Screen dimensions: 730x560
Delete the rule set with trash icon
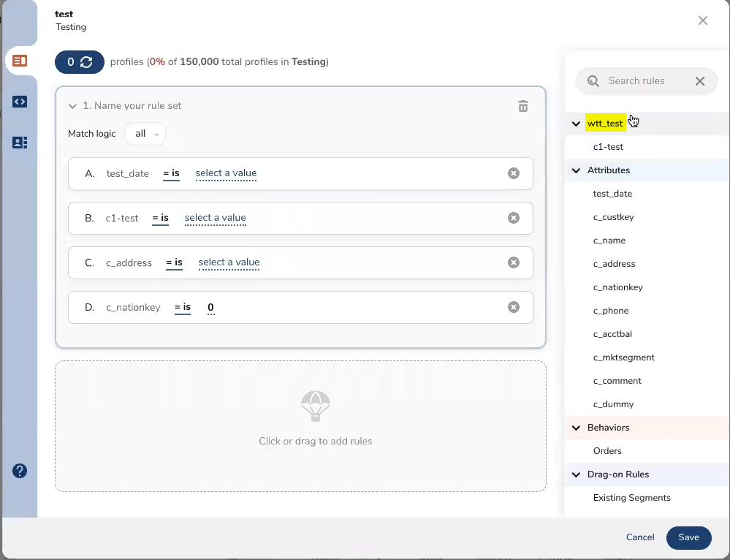click(x=523, y=107)
